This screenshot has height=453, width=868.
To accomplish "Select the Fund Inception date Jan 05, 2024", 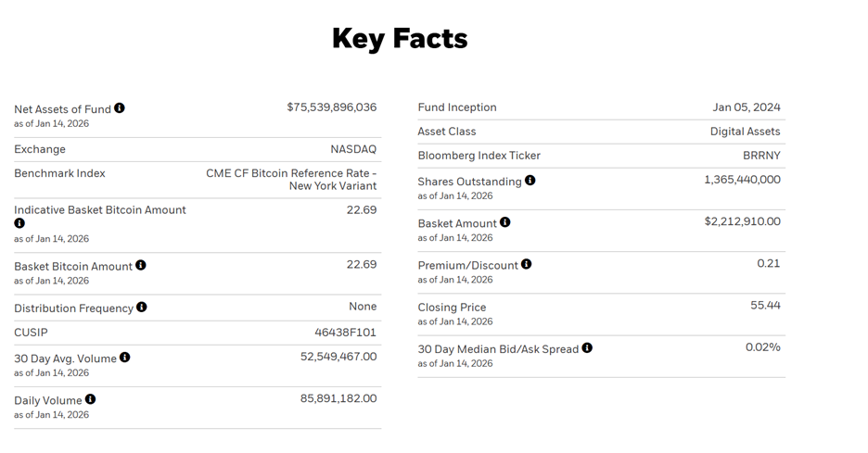I will pos(747,107).
